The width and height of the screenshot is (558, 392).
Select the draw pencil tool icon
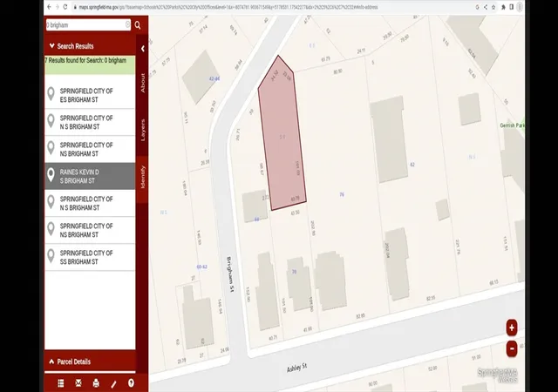click(113, 383)
